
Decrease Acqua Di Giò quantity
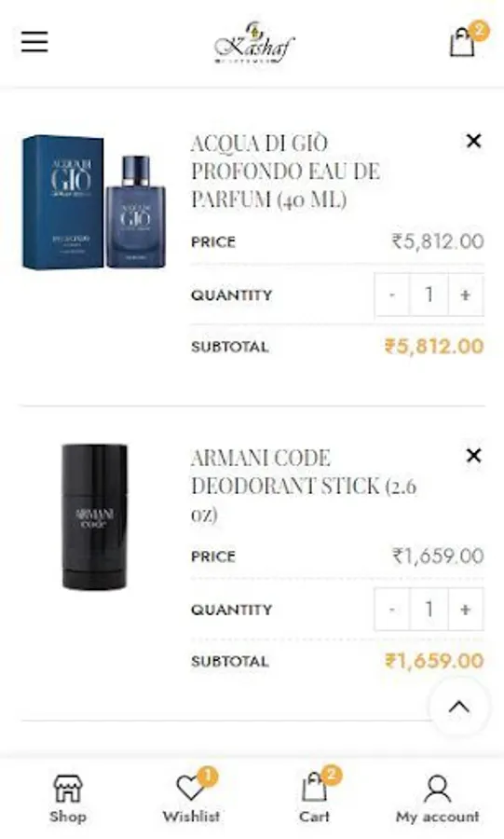click(x=392, y=295)
